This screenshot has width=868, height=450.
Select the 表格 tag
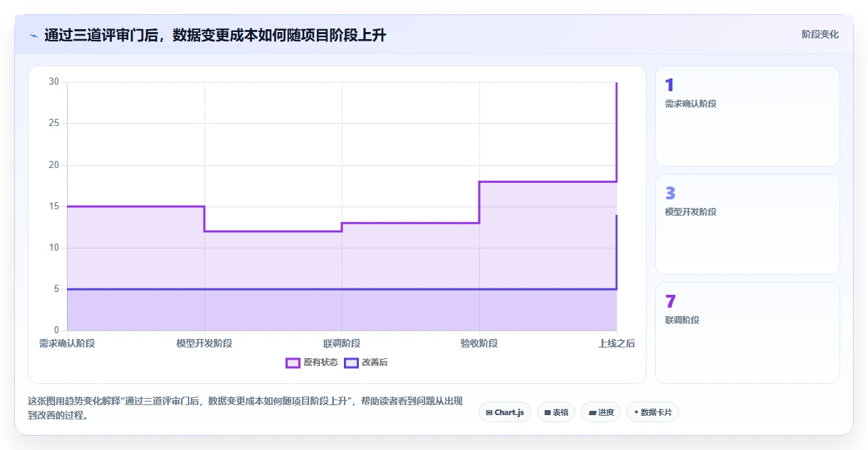click(556, 412)
